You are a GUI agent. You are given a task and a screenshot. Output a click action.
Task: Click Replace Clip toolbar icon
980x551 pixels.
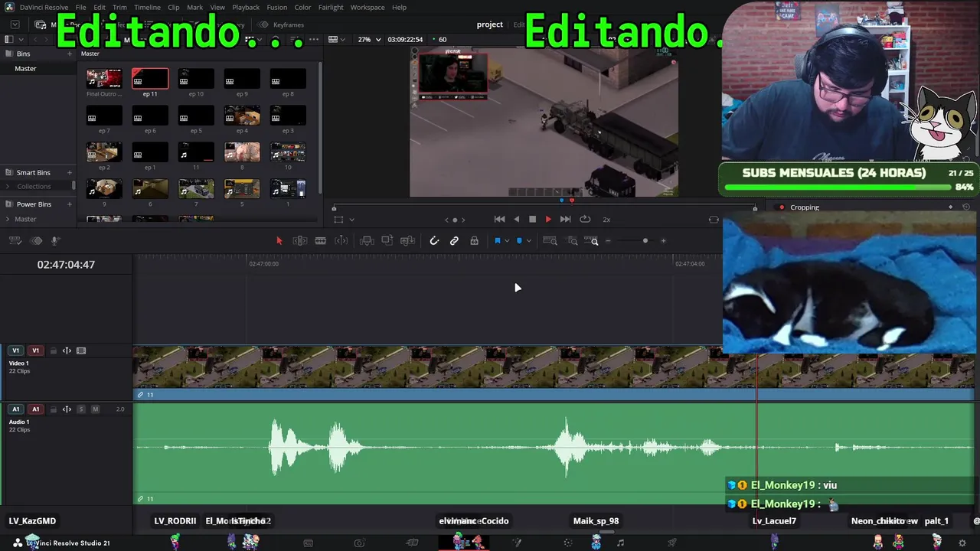(408, 241)
